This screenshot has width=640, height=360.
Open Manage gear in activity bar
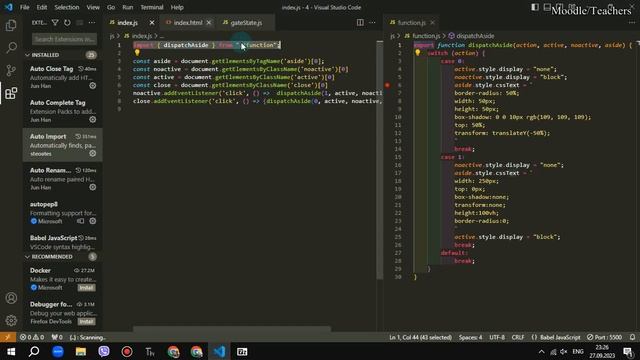click(11, 320)
